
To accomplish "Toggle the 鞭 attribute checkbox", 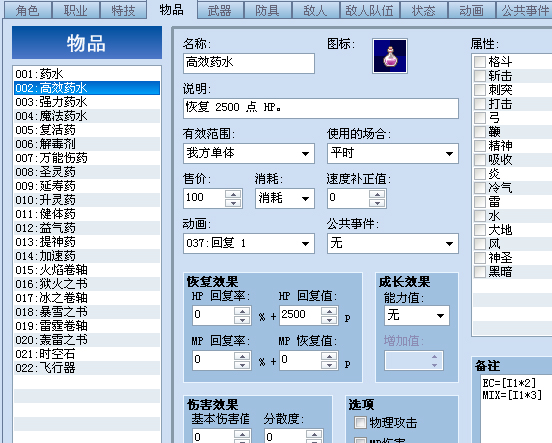I will (x=479, y=132).
